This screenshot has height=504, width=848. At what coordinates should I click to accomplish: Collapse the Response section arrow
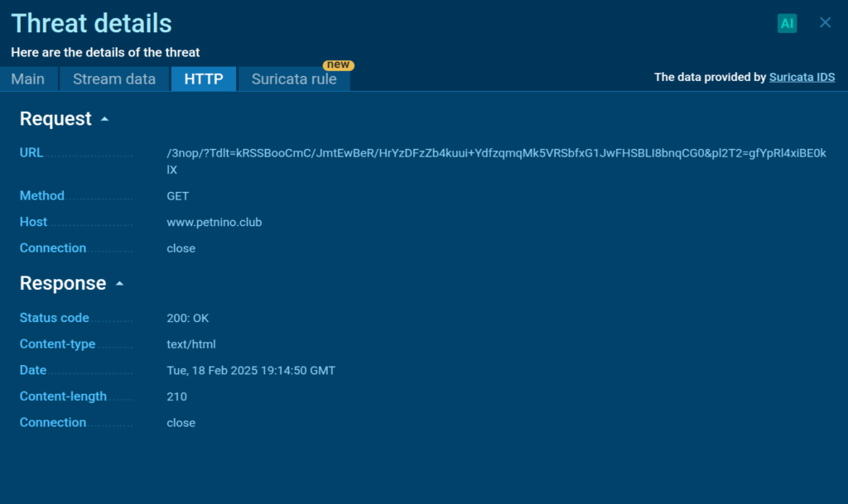tap(119, 284)
